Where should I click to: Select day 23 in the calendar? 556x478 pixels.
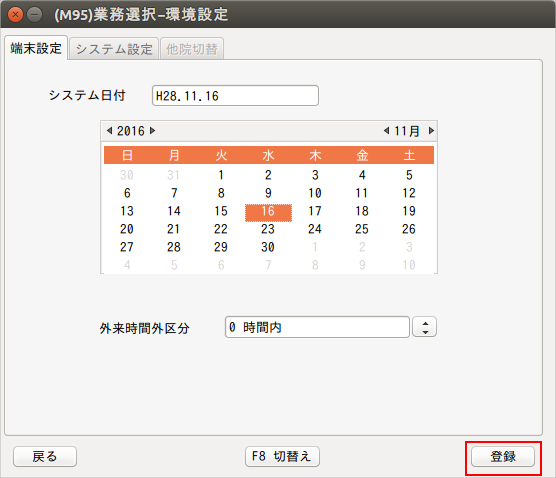(x=268, y=229)
